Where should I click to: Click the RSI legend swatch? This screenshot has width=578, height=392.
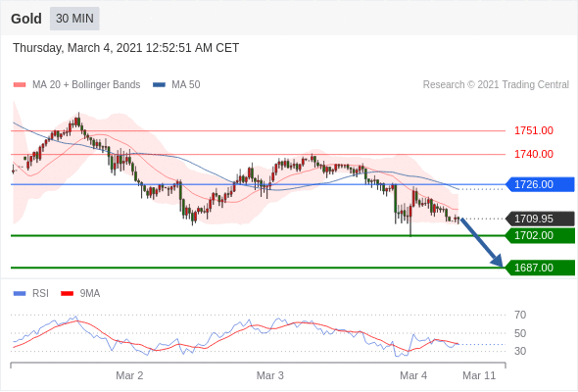[x=20, y=294]
